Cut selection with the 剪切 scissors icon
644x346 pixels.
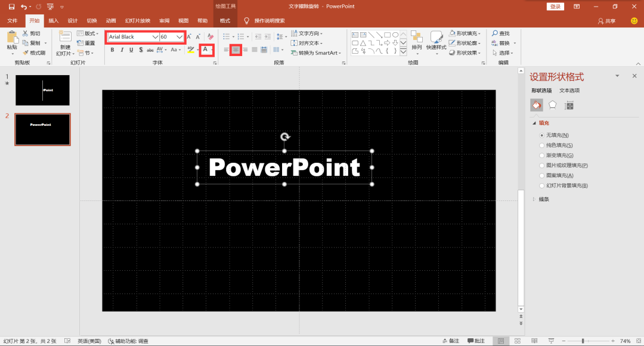[x=32, y=33]
